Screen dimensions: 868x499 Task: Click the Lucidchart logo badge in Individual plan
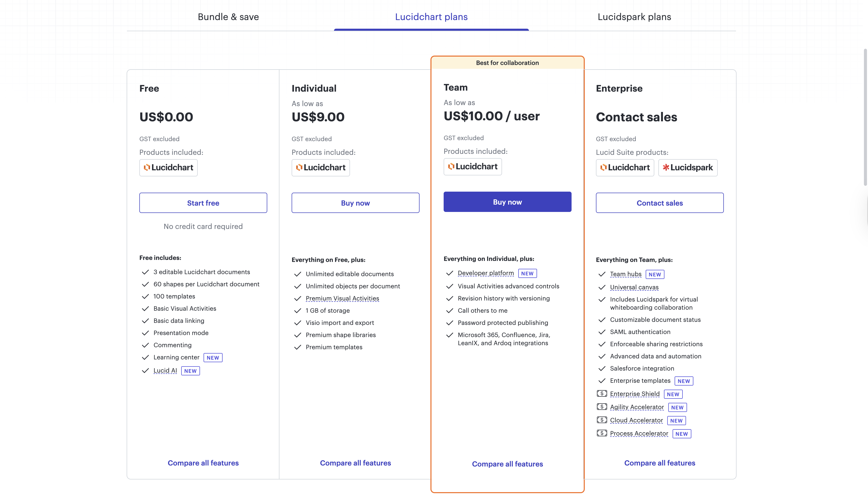(x=320, y=168)
